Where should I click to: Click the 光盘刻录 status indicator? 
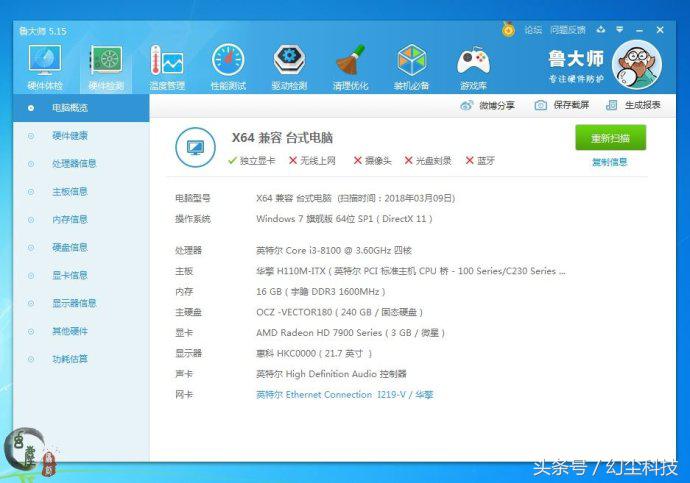point(428,161)
